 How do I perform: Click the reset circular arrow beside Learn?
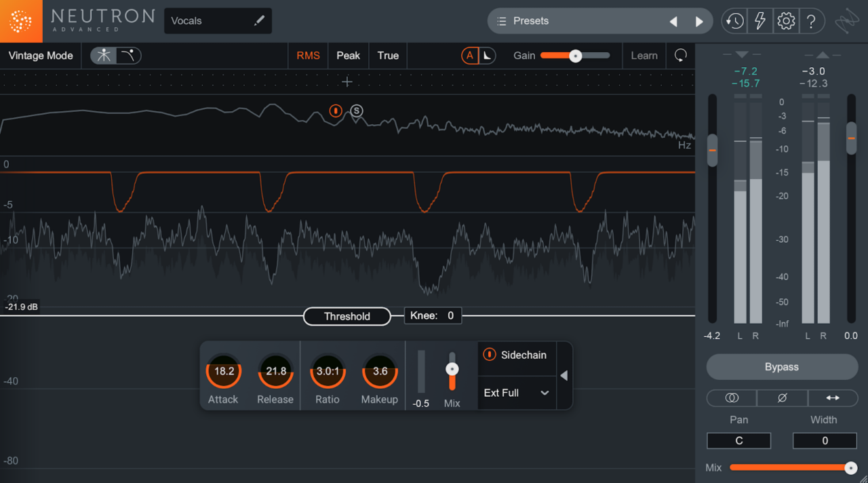[x=680, y=56]
